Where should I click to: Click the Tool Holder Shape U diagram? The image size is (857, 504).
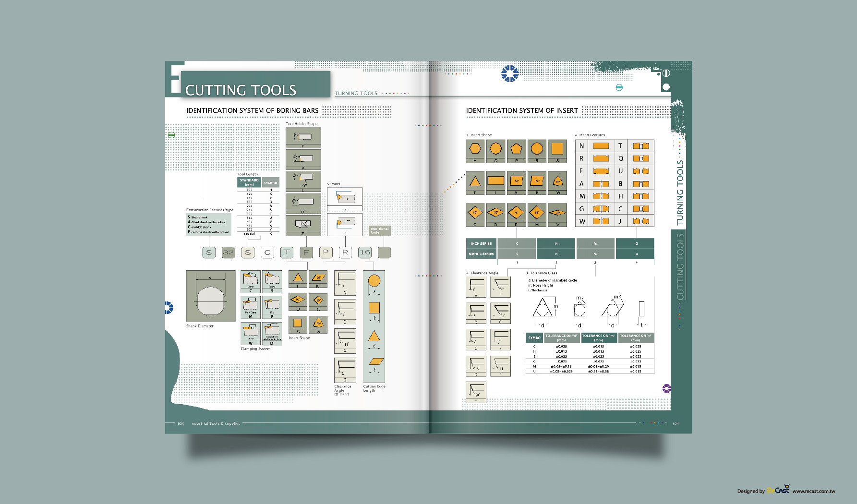[x=303, y=203]
